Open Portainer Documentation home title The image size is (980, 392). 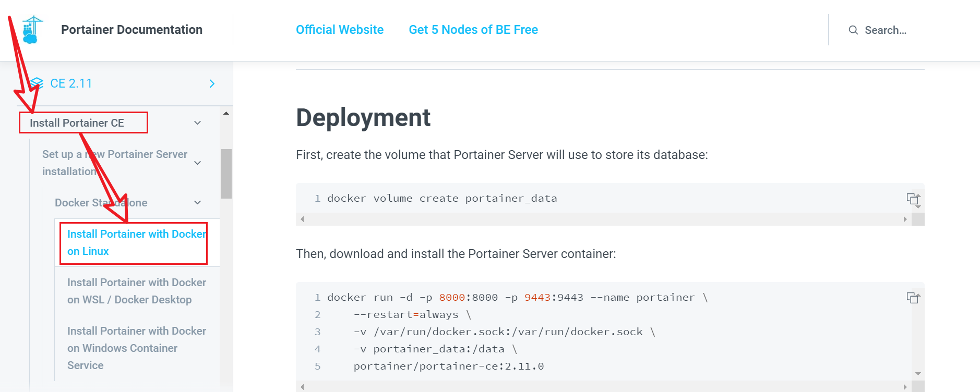(132, 30)
